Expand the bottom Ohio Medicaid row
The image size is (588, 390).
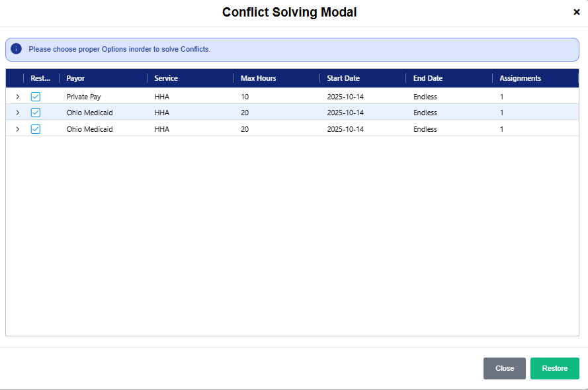pos(18,129)
